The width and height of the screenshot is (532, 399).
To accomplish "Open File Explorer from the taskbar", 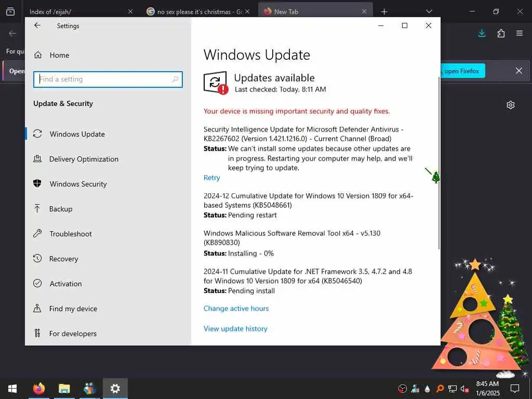I will pyautogui.click(x=64, y=389).
